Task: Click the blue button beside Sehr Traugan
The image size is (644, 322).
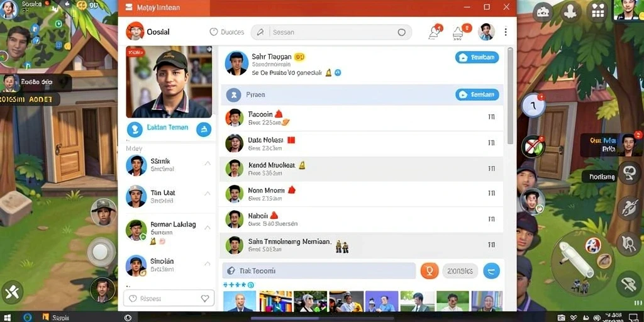Action: point(477,57)
